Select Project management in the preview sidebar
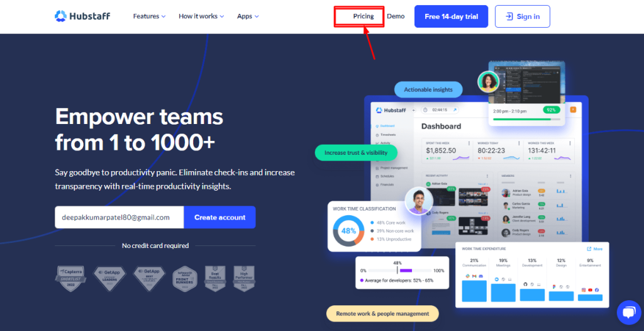The width and height of the screenshot is (644, 331). click(x=391, y=168)
